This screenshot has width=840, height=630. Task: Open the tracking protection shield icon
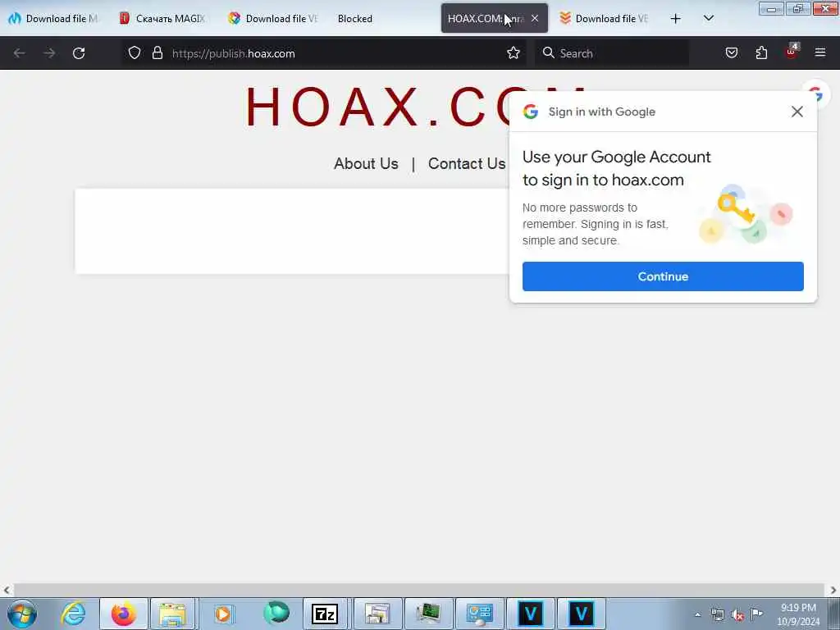135,53
